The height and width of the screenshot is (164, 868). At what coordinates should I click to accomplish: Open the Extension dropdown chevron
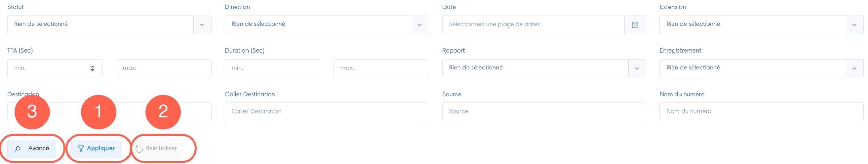coord(854,24)
